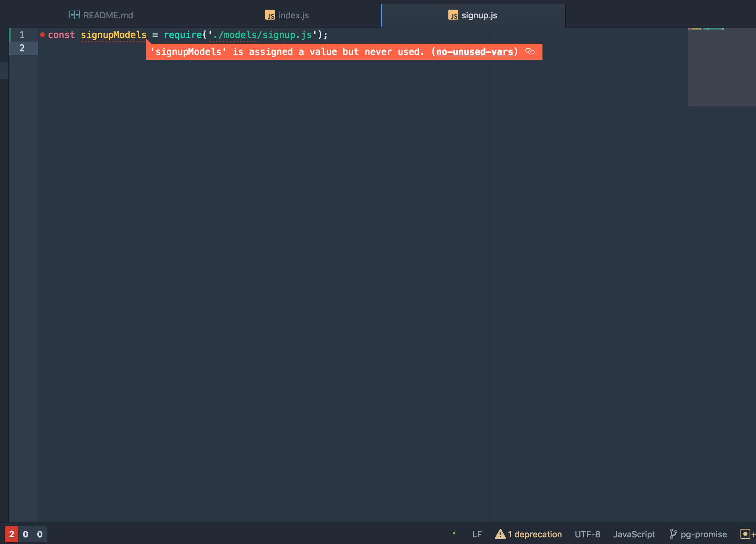Click the pg-promise branch name
This screenshot has height=544, width=756.
pos(704,534)
